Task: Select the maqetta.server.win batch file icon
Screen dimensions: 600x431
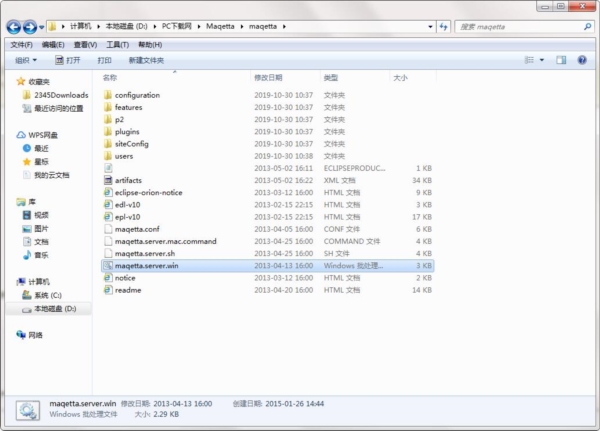Action: point(108,266)
